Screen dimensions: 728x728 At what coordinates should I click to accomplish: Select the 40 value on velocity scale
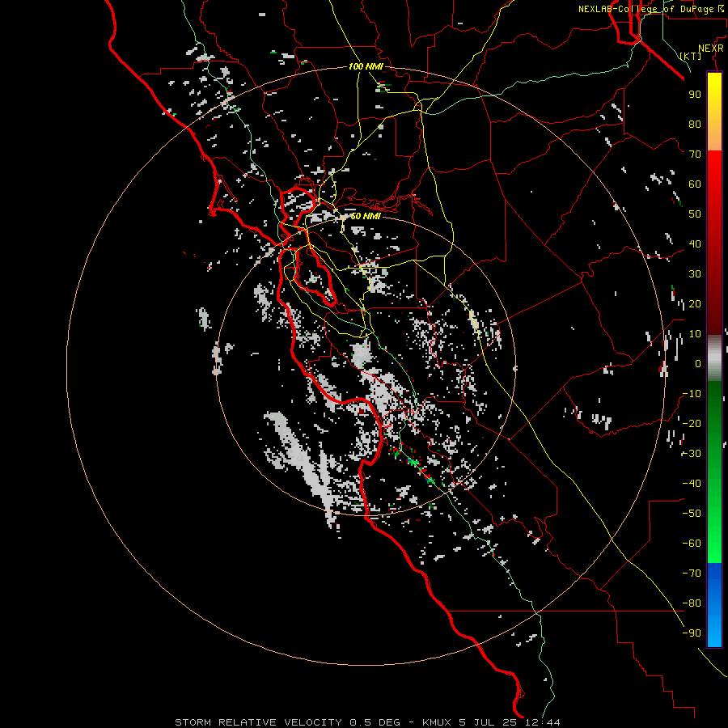point(695,244)
